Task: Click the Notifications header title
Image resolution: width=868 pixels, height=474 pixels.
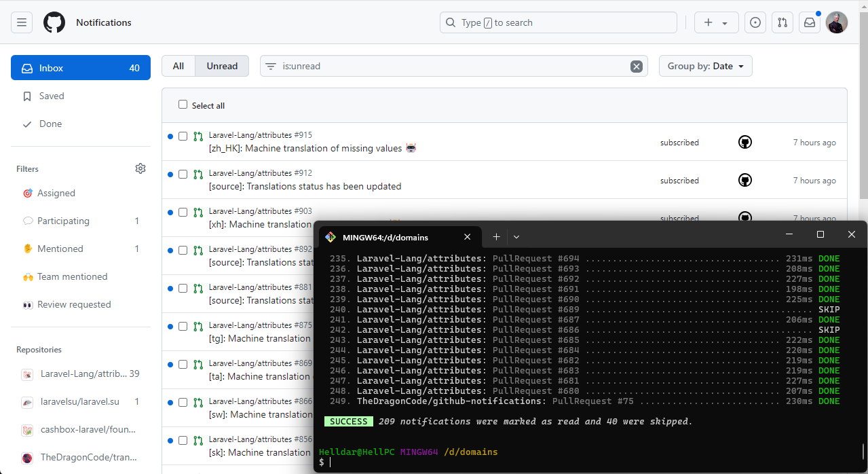Action: point(104,22)
